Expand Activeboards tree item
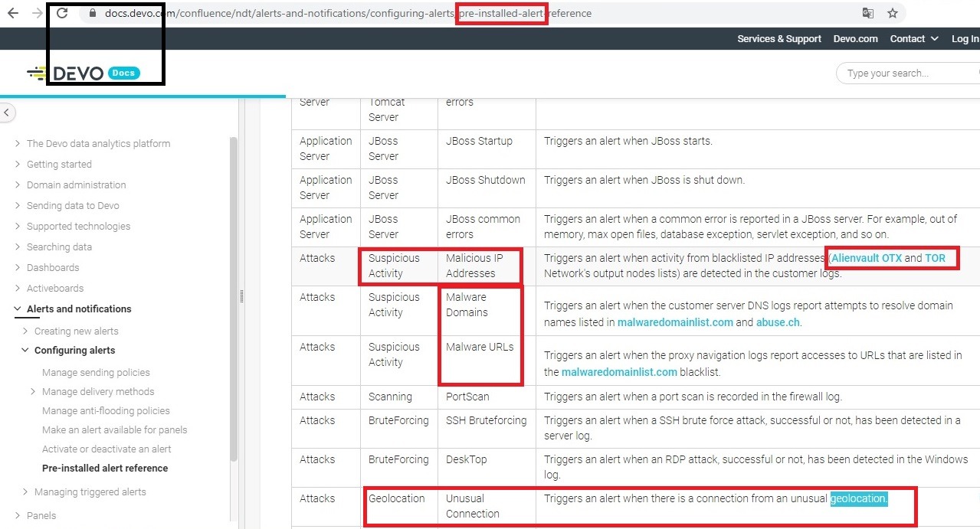This screenshot has height=529, width=980. pyautogui.click(x=18, y=288)
